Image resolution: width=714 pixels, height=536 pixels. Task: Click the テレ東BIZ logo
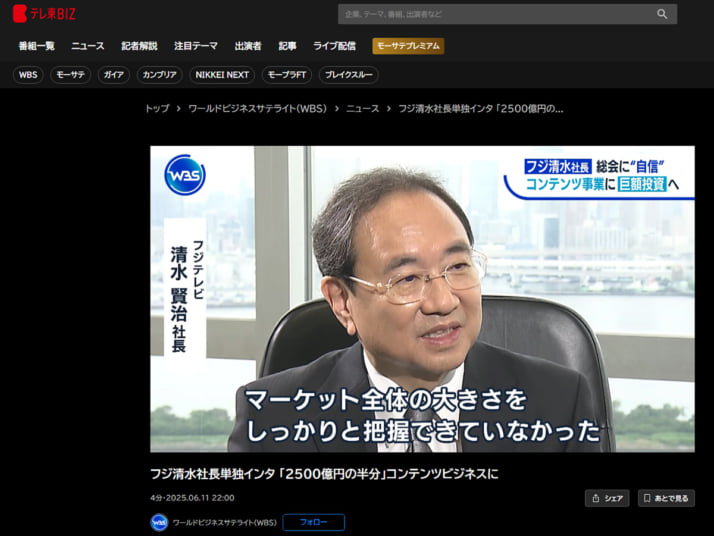44,14
